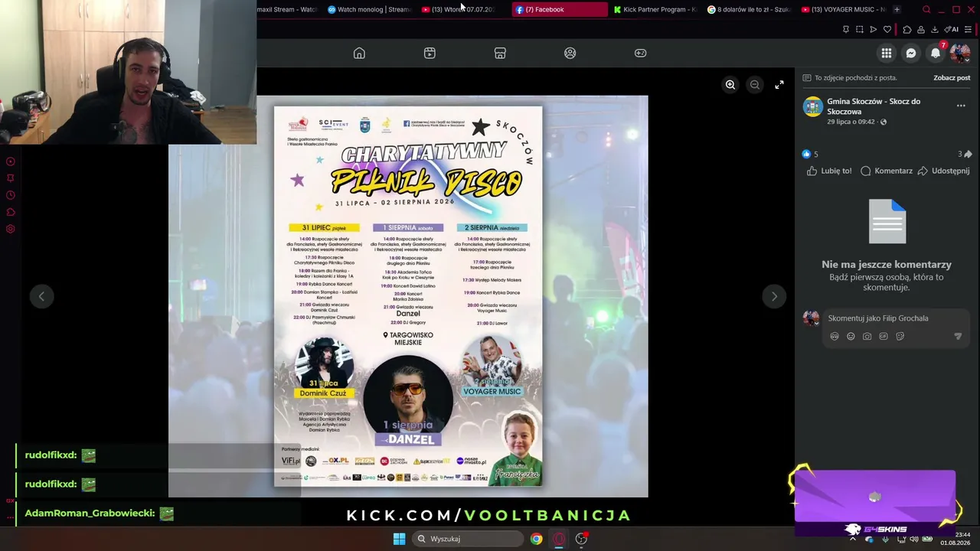Go to the previous photo
This screenshot has width=980, height=551.
(41, 296)
